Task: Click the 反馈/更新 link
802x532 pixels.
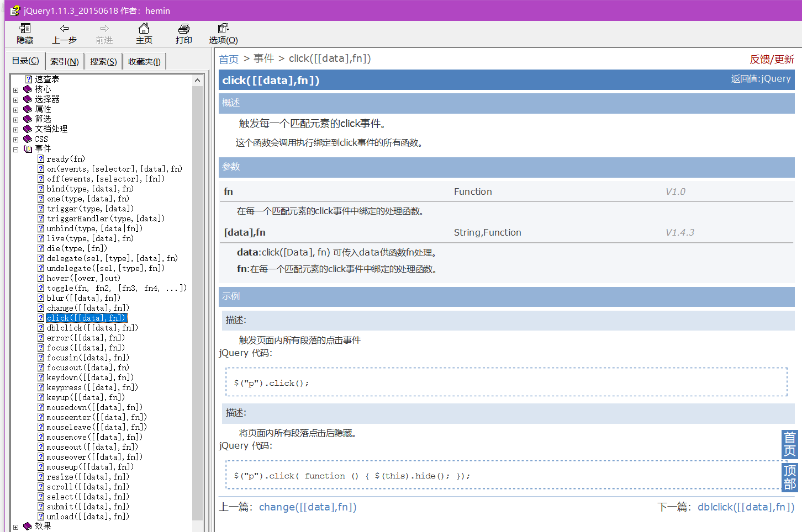Action: pyautogui.click(x=772, y=59)
